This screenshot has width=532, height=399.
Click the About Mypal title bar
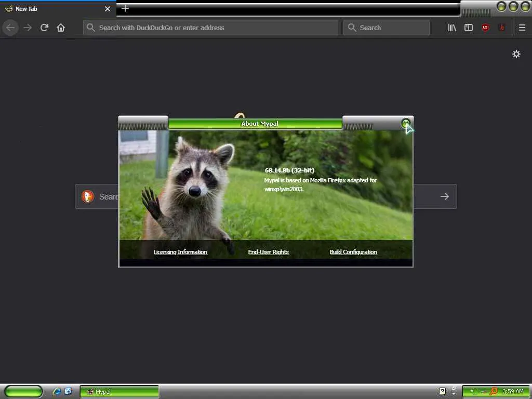click(255, 124)
